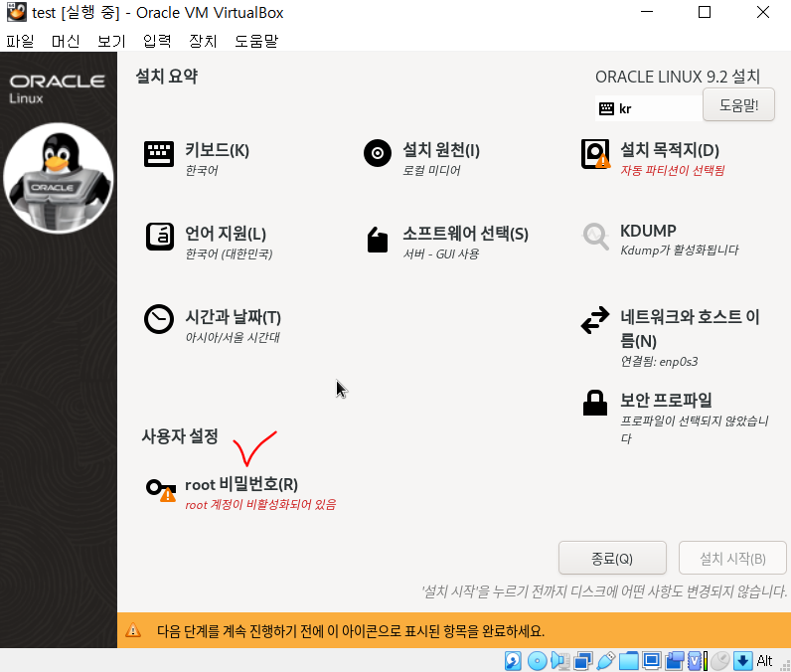The height and width of the screenshot is (672, 791).
Task: Open the 도움말 menu
Action: (256, 41)
